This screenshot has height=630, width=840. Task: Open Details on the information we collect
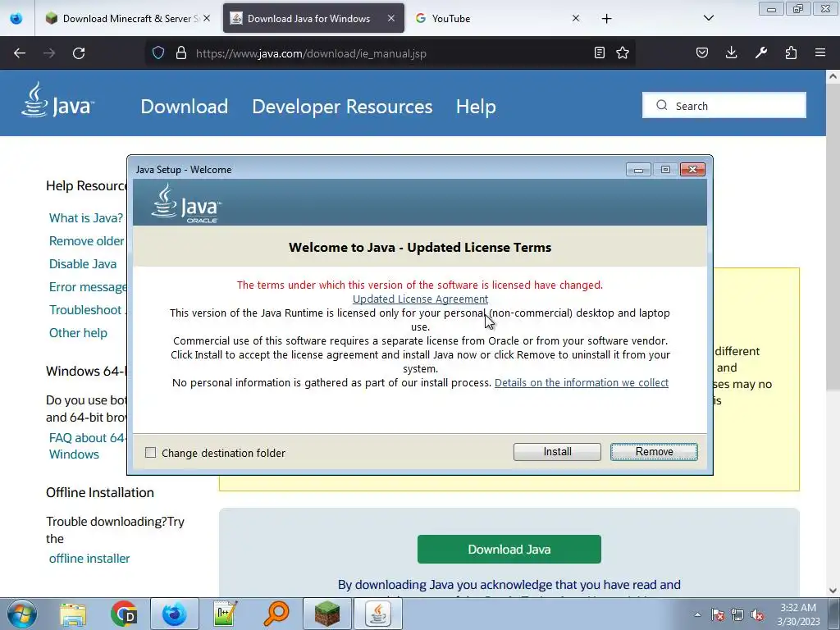coord(582,382)
